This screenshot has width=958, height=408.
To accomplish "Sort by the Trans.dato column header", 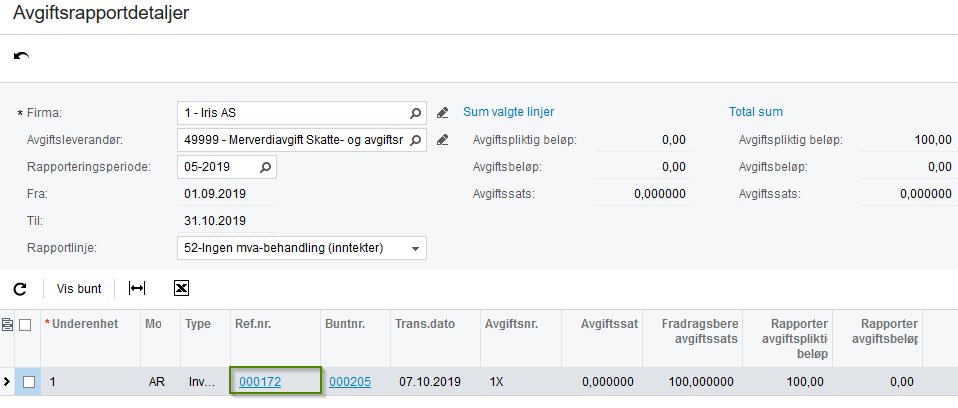I will [x=425, y=324].
